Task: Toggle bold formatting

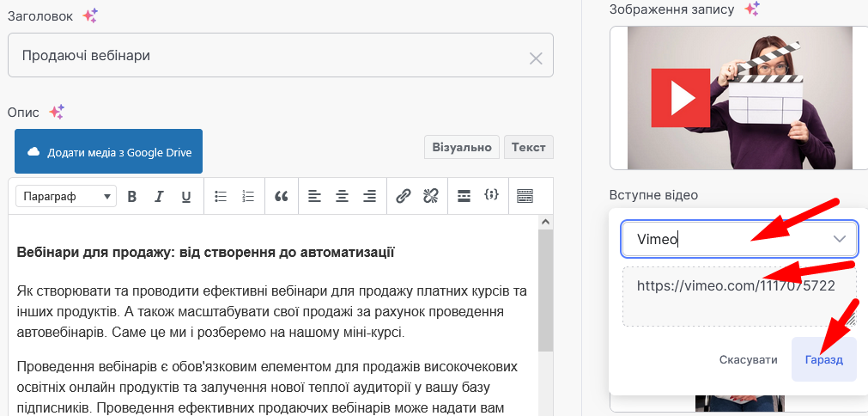Action: (x=131, y=196)
